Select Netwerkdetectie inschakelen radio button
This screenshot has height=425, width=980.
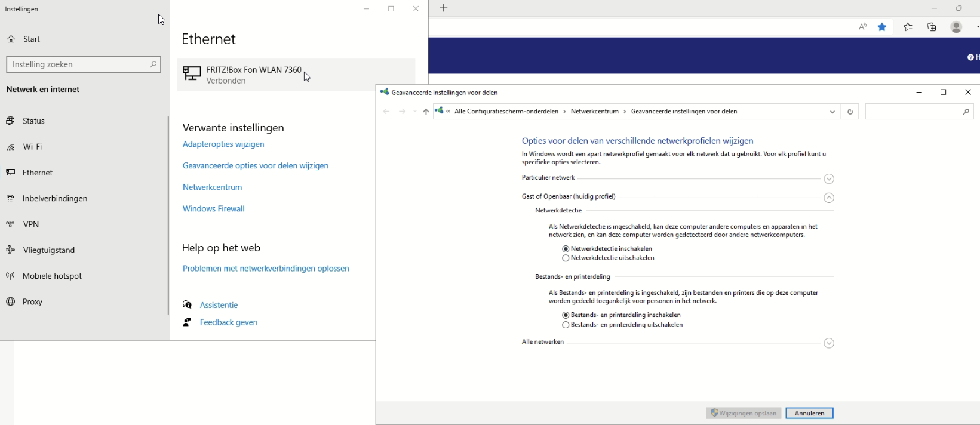click(x=566, y=249)
